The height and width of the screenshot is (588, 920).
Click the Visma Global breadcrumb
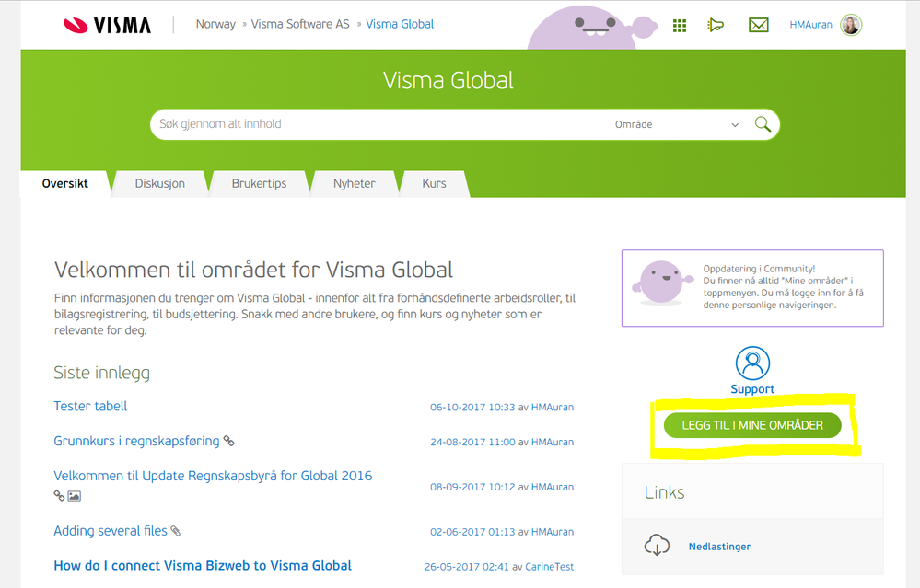coord(400,24)
